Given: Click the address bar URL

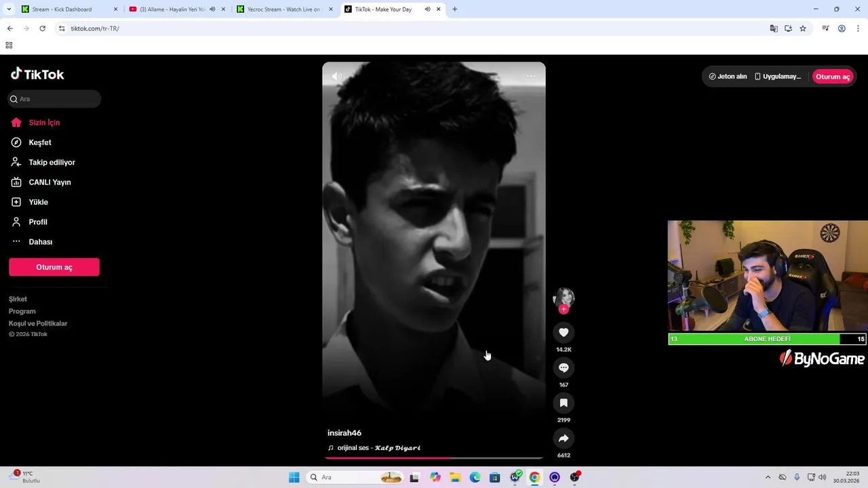Looking at the screenshot, I should (x=95, y=28).
